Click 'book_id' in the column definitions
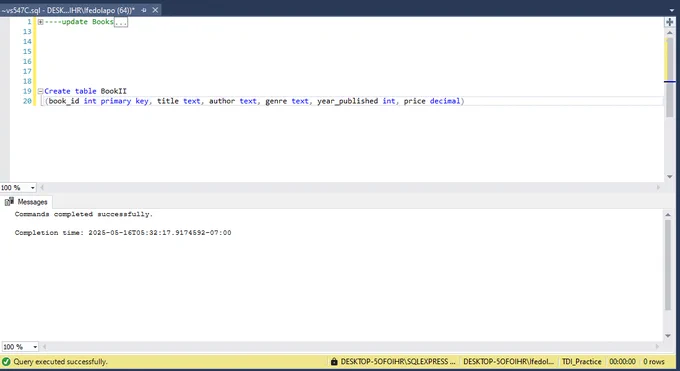This screenshot has width=680, height=371. [x=64, y=101]
